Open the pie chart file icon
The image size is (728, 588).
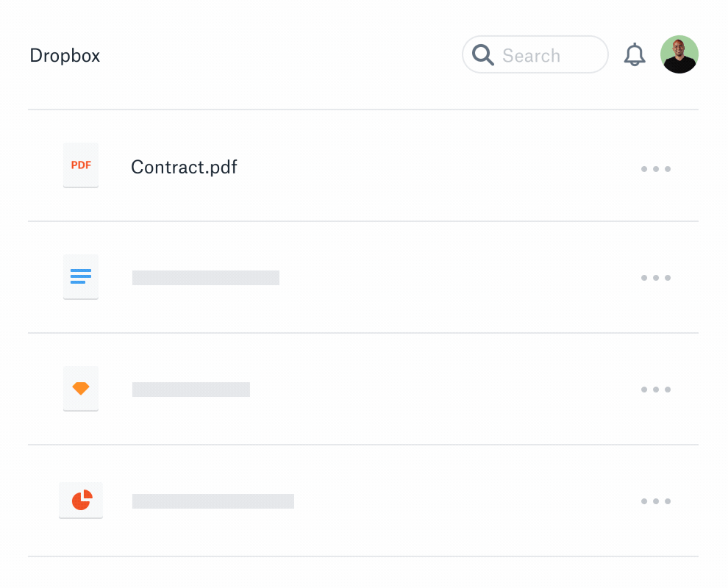[x=81, y=500]
